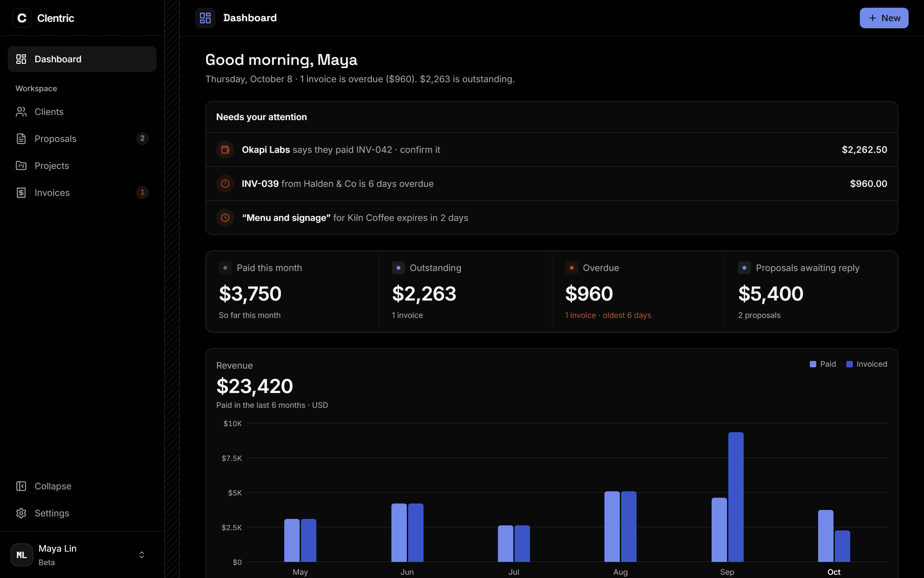Click the alert icon beside INV-039
Image resolution: width=924 pixels, height=578 pixels.
point(225,183)
